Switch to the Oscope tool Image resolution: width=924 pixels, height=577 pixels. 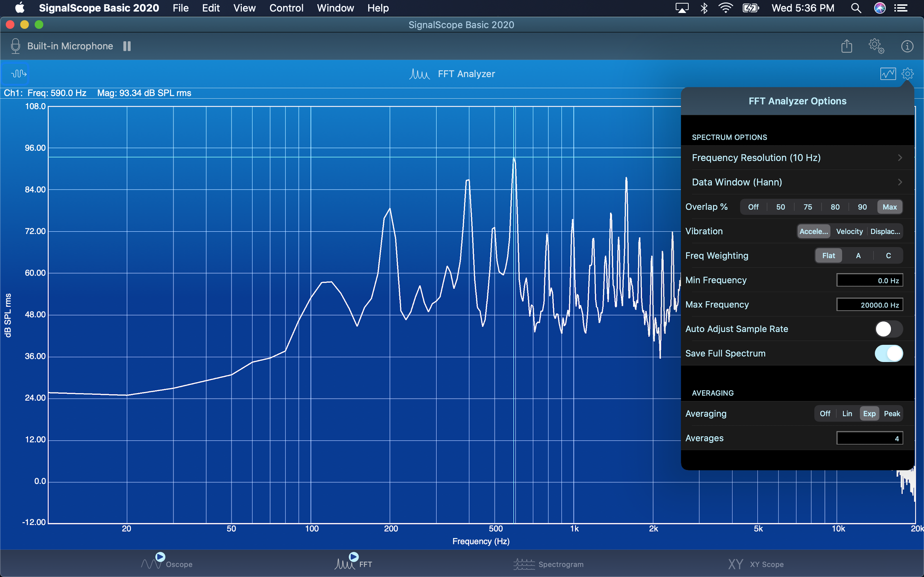pos(167,564)
